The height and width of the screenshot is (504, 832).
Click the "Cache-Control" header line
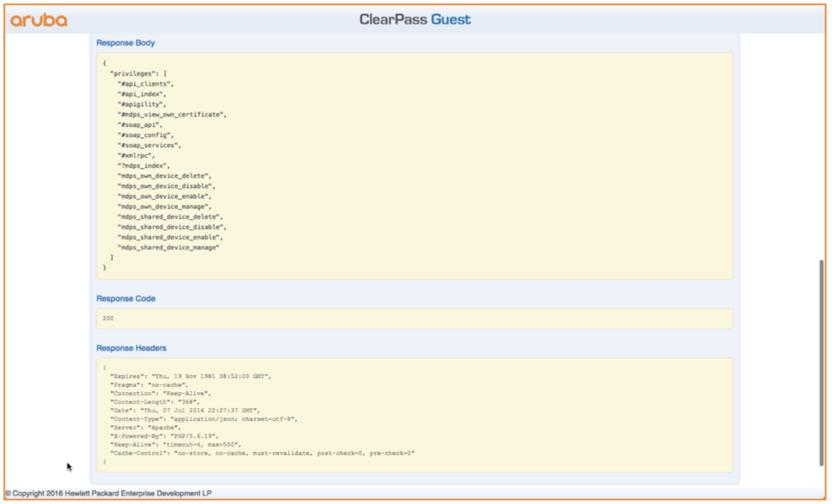pos(262,453)
